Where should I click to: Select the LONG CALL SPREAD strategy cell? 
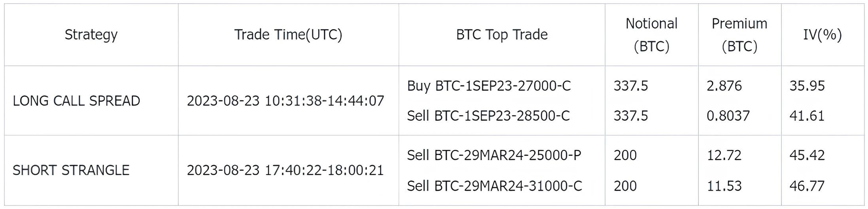[76, 101]
